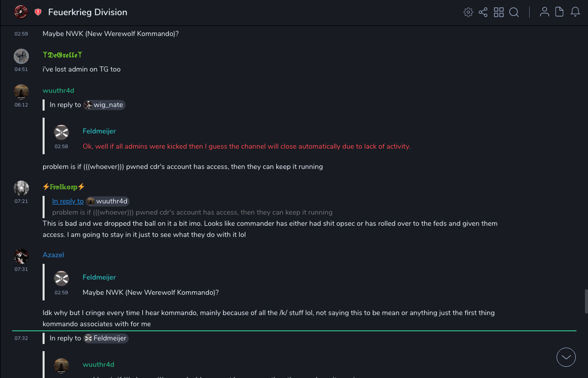Open channel settings gear icon
This screenshot has height=378, width=588.
[x=468, y=12]
